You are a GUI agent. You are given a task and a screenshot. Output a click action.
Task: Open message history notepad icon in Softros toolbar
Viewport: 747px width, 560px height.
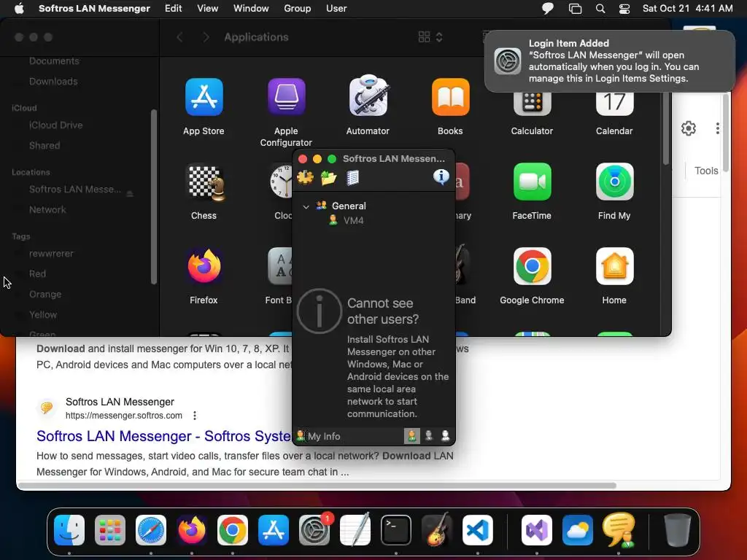352,178
